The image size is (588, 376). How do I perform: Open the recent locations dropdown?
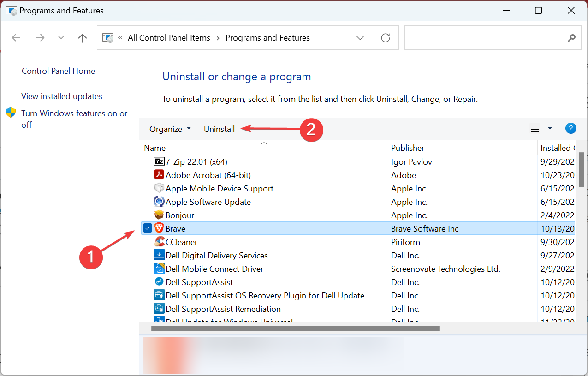click(61, 38)
